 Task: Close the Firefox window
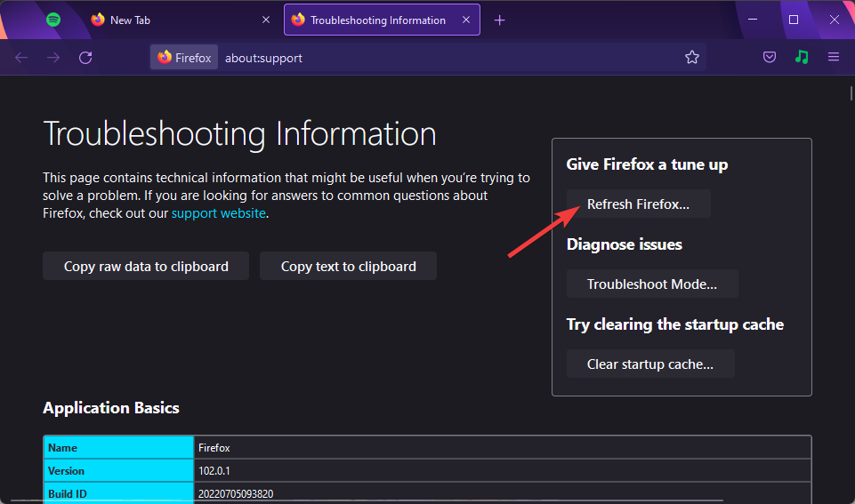coord(835,20)
